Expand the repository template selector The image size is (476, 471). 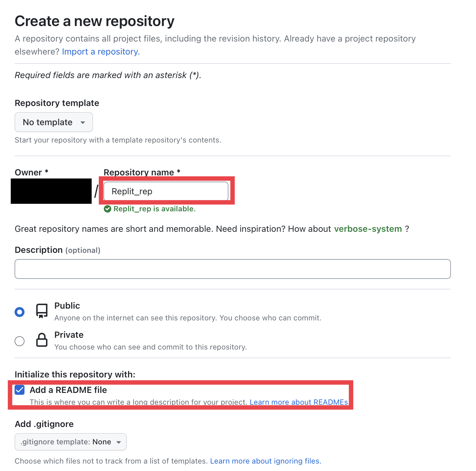point(53,122)
